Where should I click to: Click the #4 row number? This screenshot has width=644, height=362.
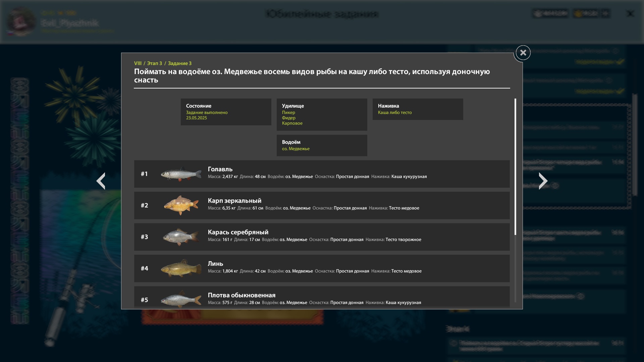click(x=144, y=268)
